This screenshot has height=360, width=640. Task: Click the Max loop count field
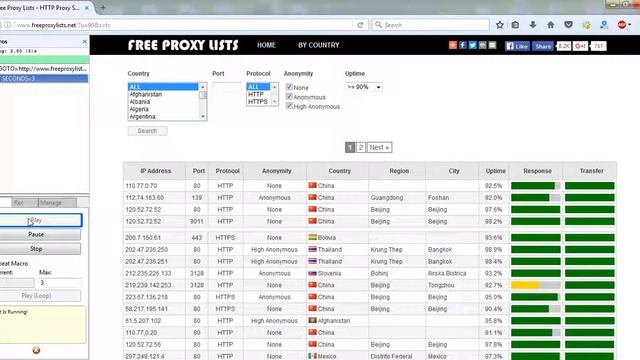click(60, 282)
